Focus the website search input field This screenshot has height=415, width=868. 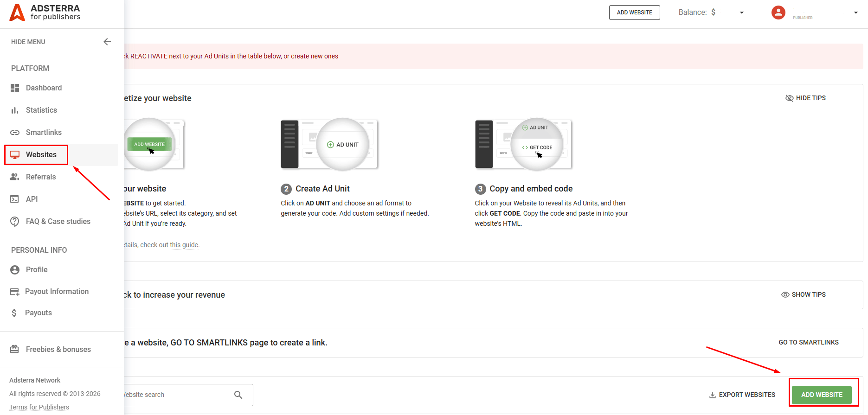point(176,395)
